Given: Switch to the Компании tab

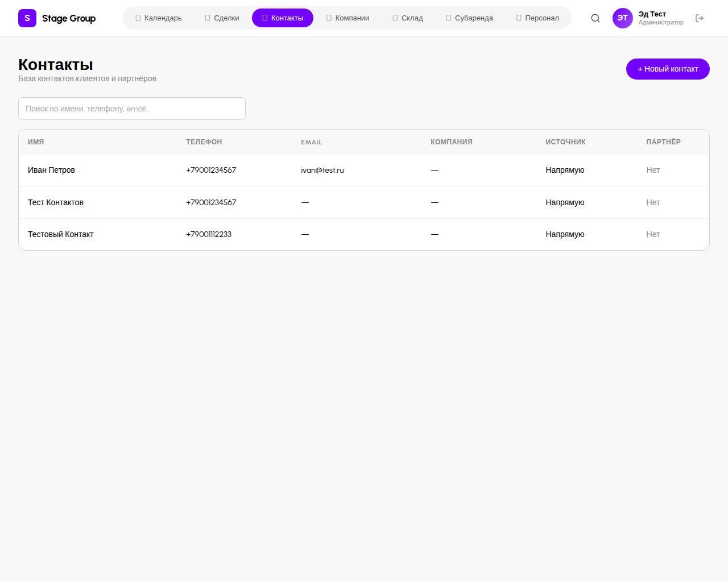Looking at the screenshot, I should tap(347, 18).
